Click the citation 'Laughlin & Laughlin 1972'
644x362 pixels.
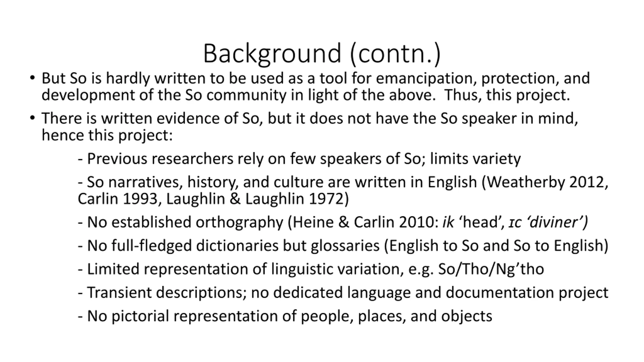(x=255, y=199)
